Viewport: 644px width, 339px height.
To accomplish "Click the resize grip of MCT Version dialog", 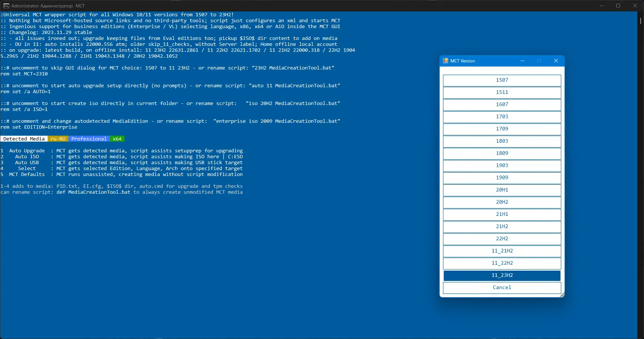I will 562,295.
